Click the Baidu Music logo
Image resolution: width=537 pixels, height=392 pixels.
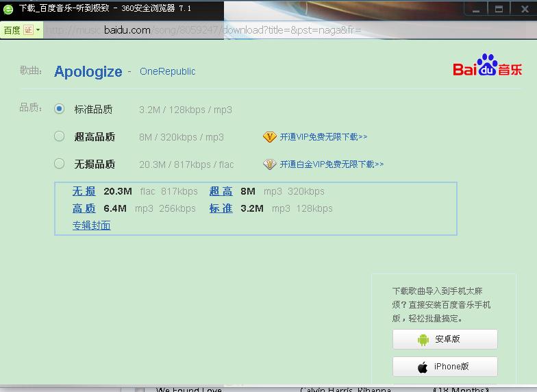[x=487, y=66]
